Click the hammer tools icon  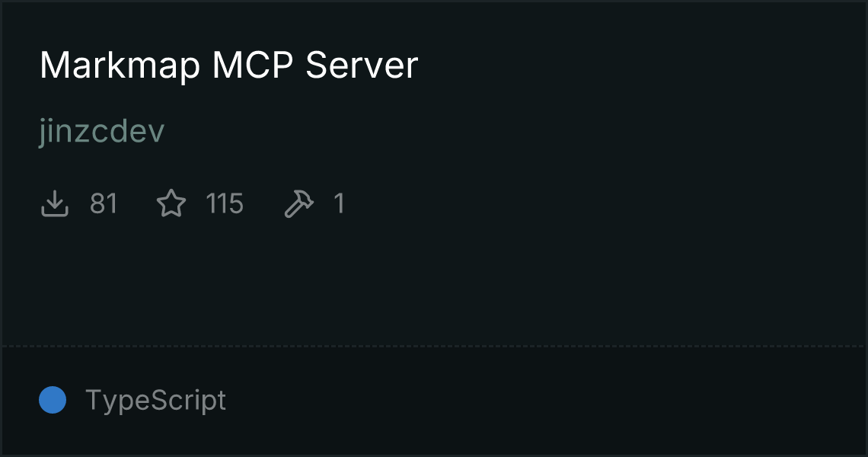[x=299, y=203]
